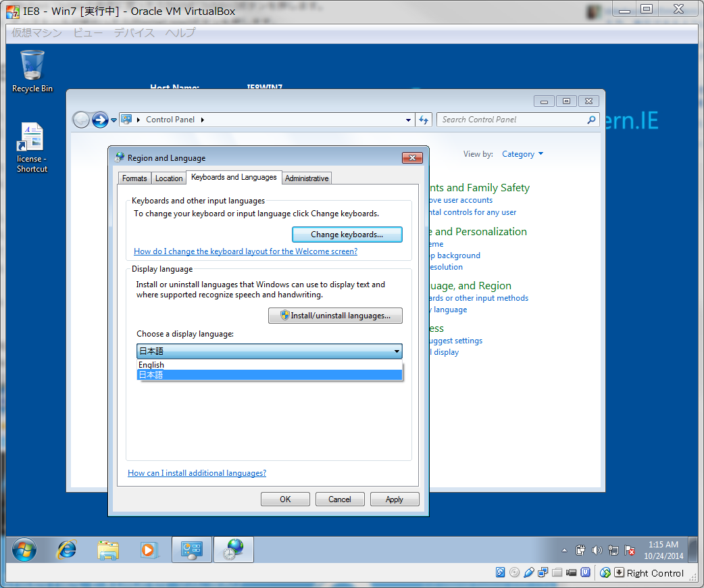Click the Change keyboards... button
This screenshot has height=588, width=704.
pyautogui.click(x=347, y=235)
